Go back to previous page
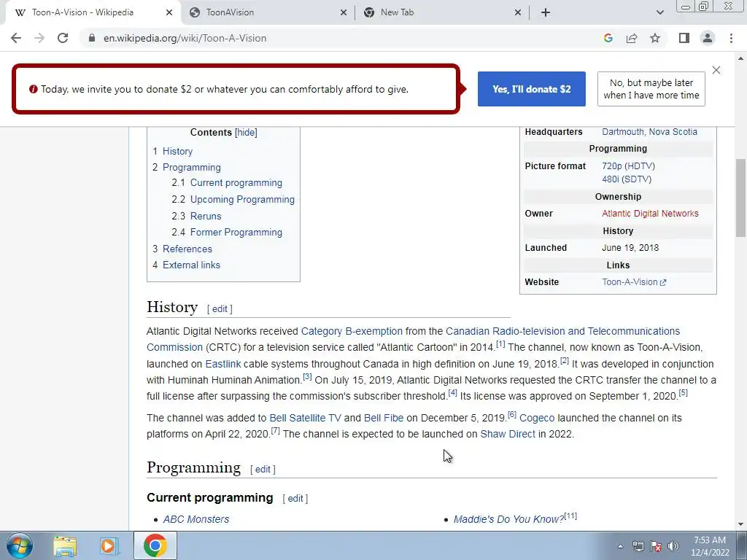The height and width of the screenshot is (560, 747). [16, 38]
